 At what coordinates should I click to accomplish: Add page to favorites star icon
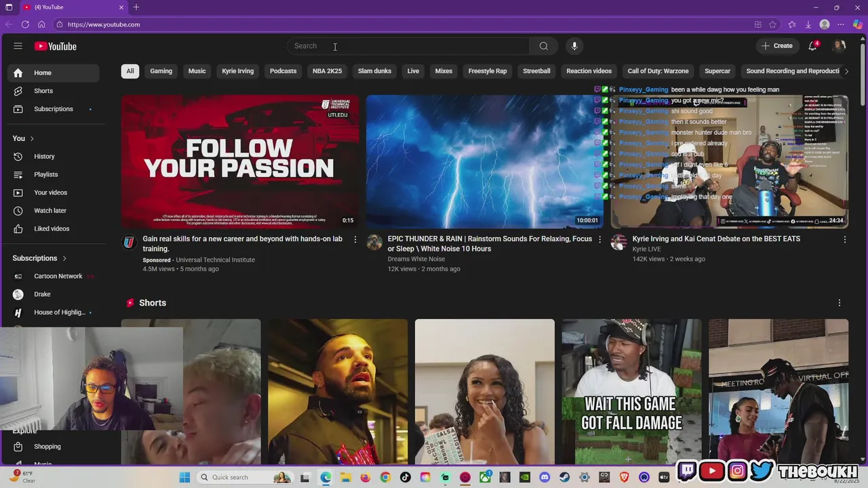click(772, 24)
